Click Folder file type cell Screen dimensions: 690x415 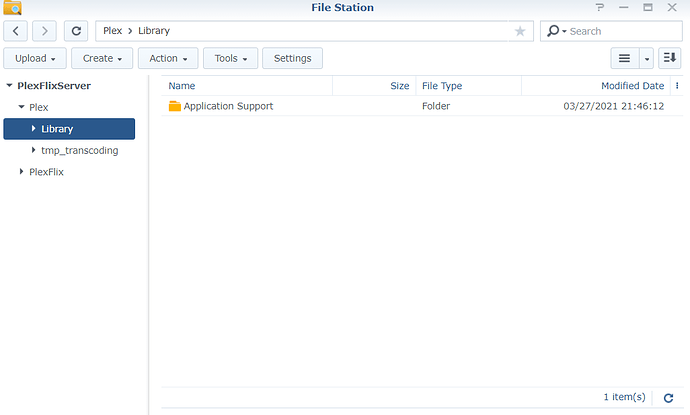(x=436, y=106)
